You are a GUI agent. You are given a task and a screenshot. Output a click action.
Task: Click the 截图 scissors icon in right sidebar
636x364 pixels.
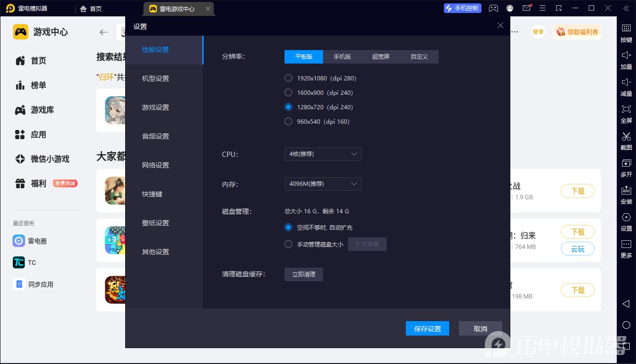click(626, 137)
